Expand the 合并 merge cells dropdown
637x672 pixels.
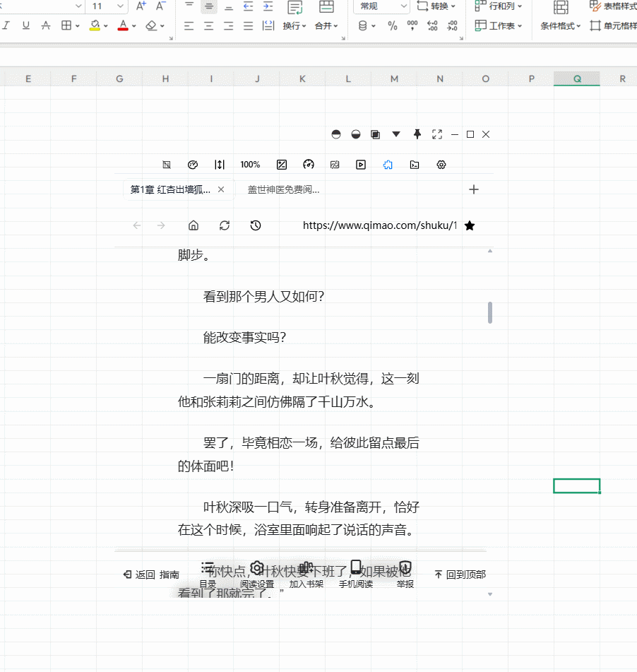326,25
